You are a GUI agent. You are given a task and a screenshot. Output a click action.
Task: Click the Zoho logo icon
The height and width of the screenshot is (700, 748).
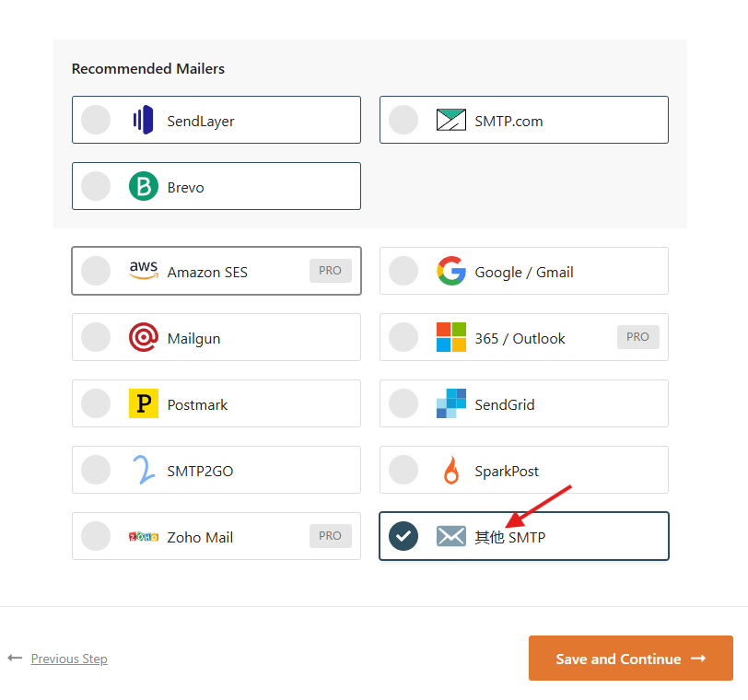point(144,536)
